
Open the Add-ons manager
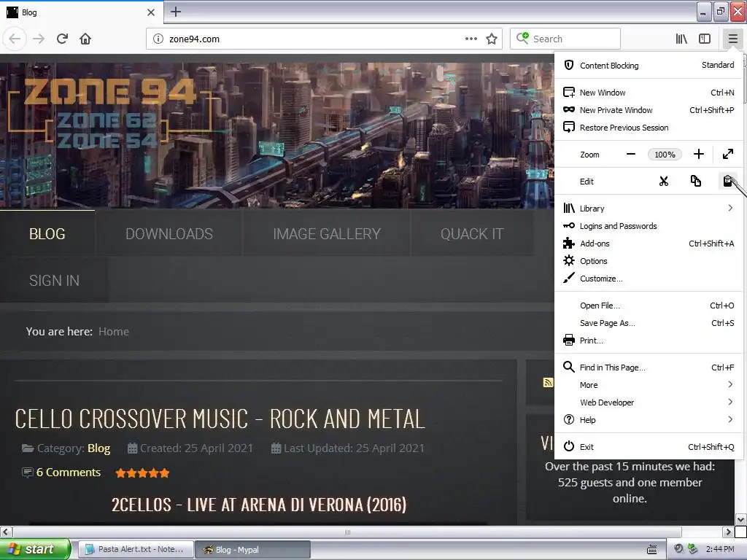point(649,244)
